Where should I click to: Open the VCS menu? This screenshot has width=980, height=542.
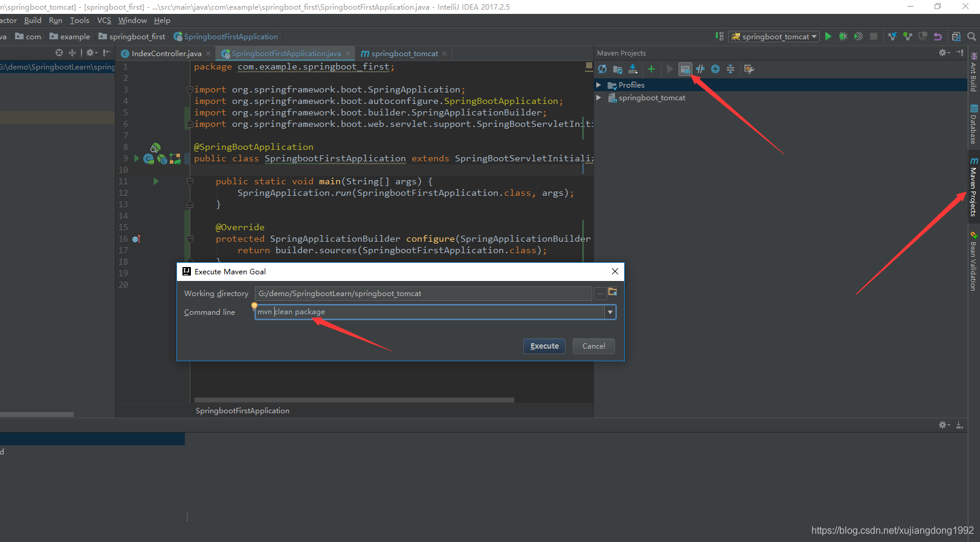[x=104, y=21]
